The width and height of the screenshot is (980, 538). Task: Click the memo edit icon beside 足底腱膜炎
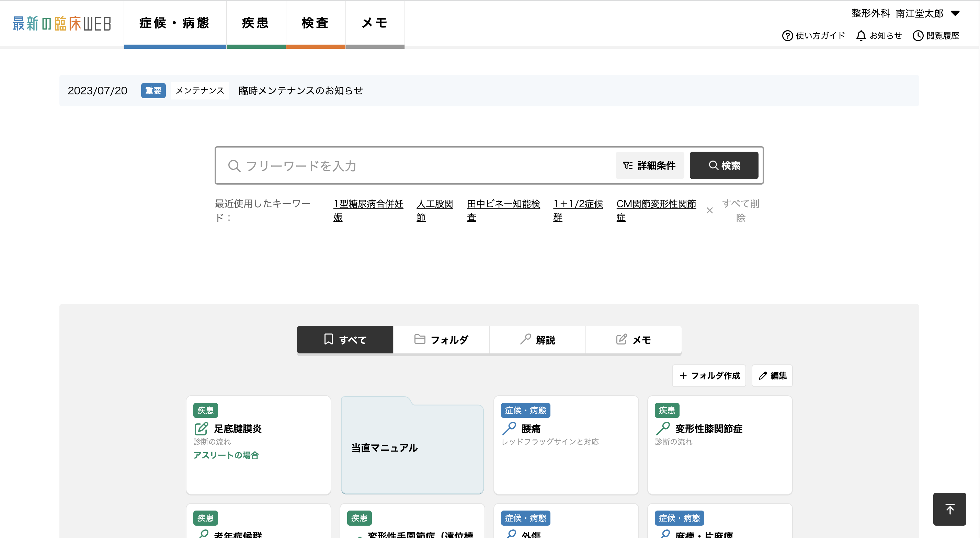point(201,429)
